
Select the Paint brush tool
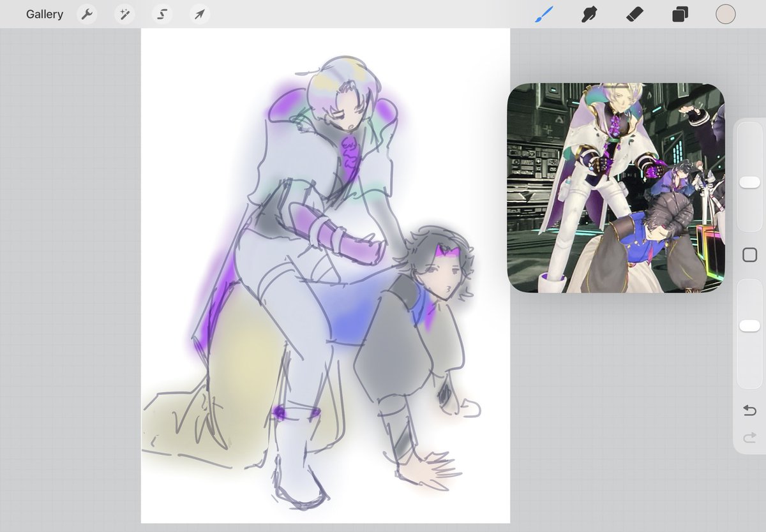(543, 14)
